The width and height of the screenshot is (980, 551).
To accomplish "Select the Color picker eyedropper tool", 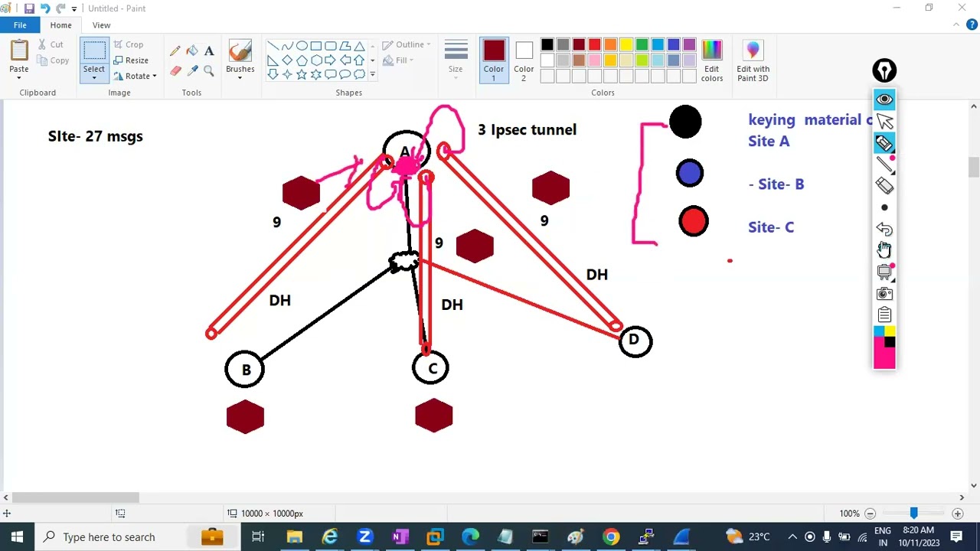I will tap(192, 71).
